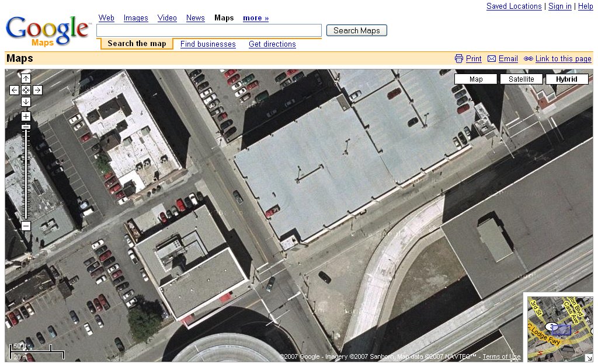Open the News link

click(x=195, y=18)
